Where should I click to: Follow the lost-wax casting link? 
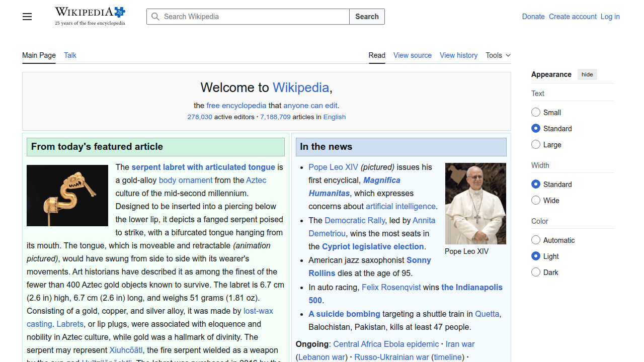click(x=258, y=311)
